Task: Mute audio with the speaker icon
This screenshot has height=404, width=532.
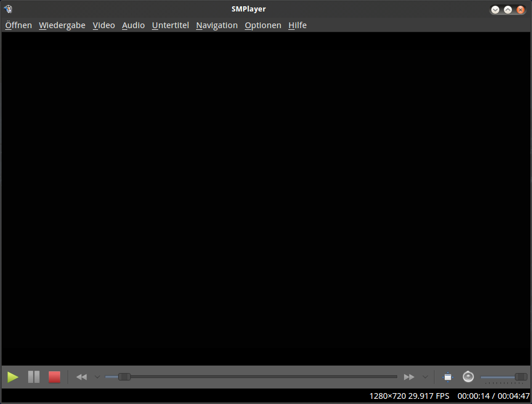Action: tap(468, 377)
